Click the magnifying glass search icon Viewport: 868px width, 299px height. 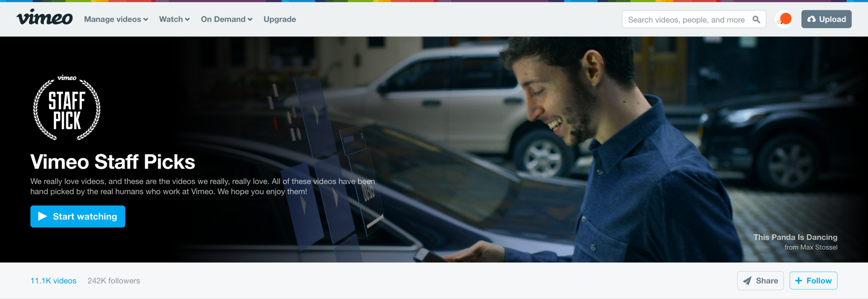click(756, 19)
